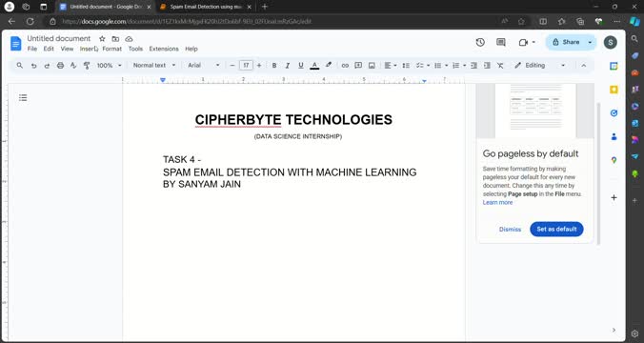Click the move to folder icon
The width and height of the screenshot is (644, 343).
(x=115, y=39)
